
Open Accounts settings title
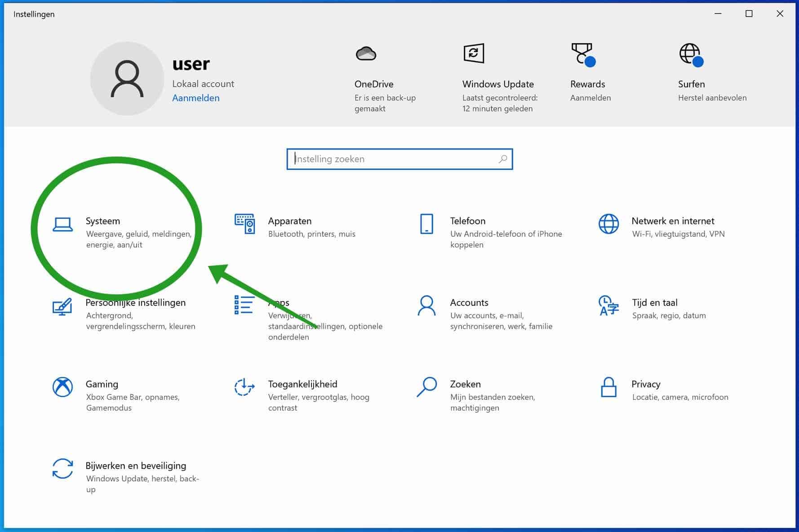[x=469, y=303]
